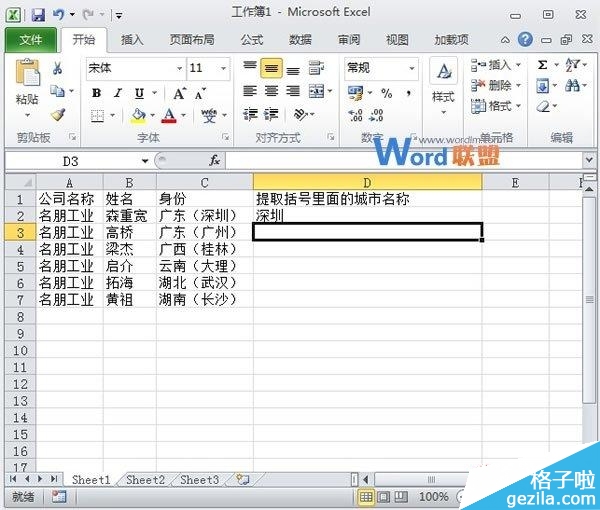This screenshot has height=510, width=600.
Task: Toggle Bold formatting
Action: 97,93
